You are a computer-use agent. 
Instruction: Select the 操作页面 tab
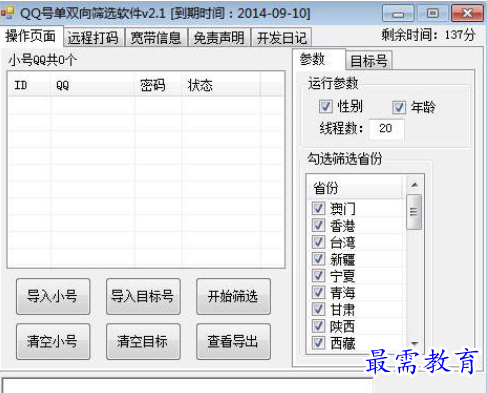(31, 36)
